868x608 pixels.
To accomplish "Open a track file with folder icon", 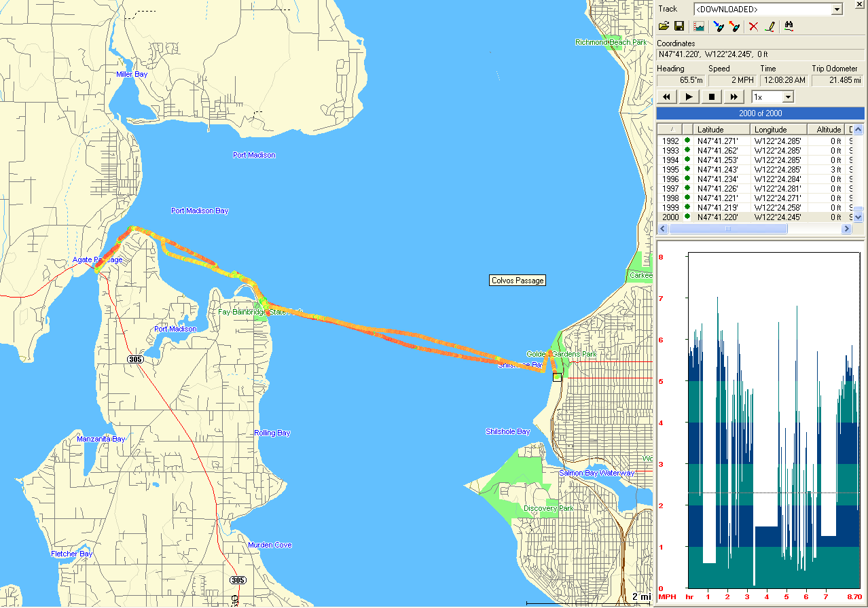I will click(664, 26).
